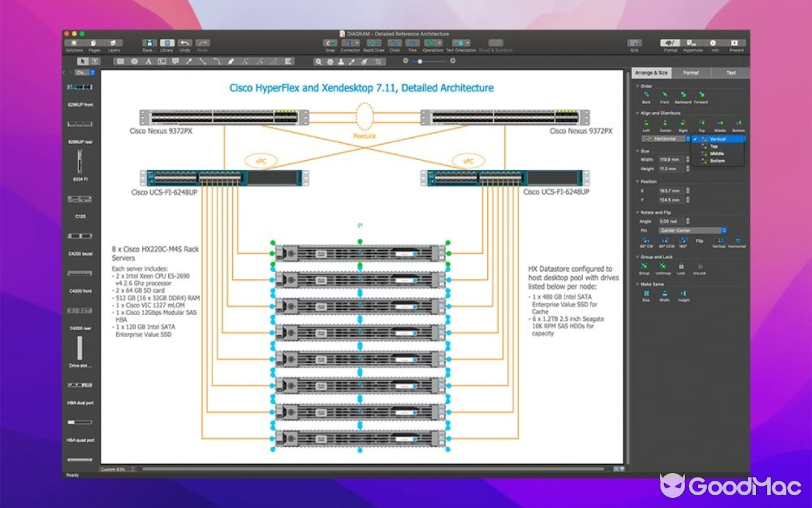The height and width of the screenshot is (508, 812).
Task: Toggle the Grid display
Action: pos(634,43)
